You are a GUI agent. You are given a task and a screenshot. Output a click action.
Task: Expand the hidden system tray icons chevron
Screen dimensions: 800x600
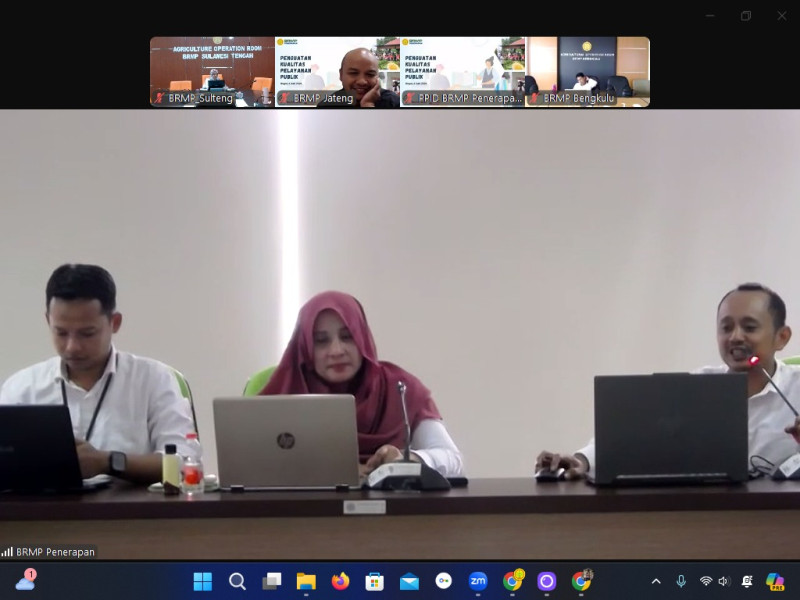pos(656,581)
